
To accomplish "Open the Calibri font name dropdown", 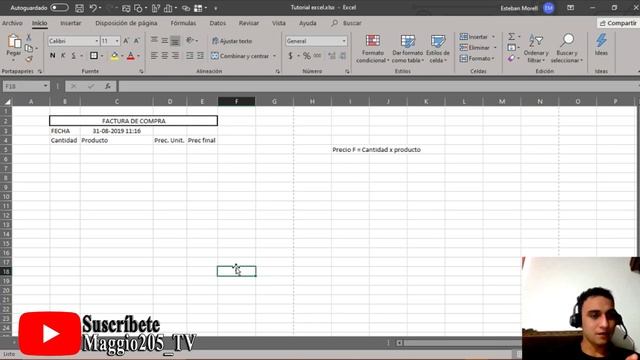I will pyautogui.click(x=97, y=41).
